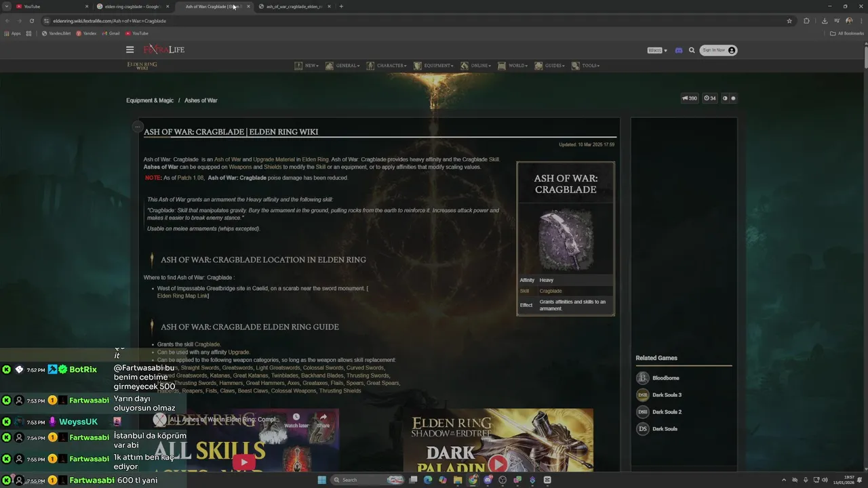Show hidden system tray icons
The height and width of the screenshot is (488, 868).
click(785, 480)
